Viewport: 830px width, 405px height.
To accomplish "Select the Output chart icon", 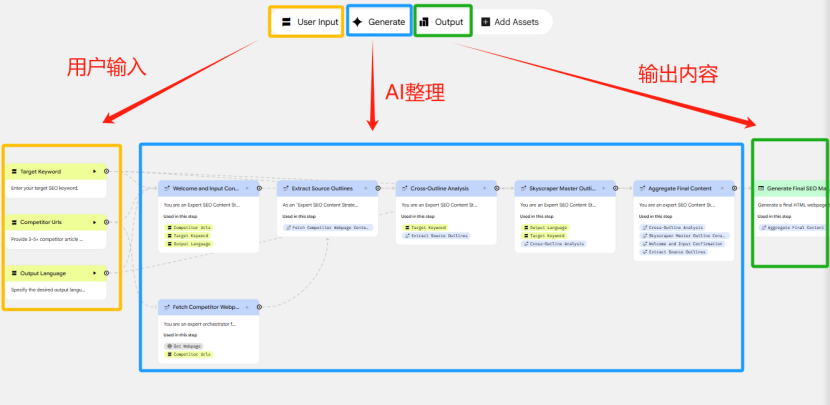I will coord(423,22).
